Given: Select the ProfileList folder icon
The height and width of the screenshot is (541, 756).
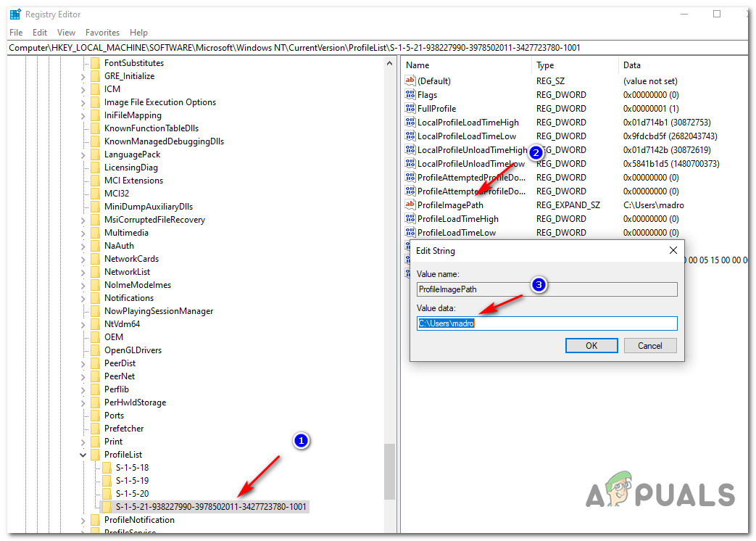Looking at the screenshot, I should 95,455.
